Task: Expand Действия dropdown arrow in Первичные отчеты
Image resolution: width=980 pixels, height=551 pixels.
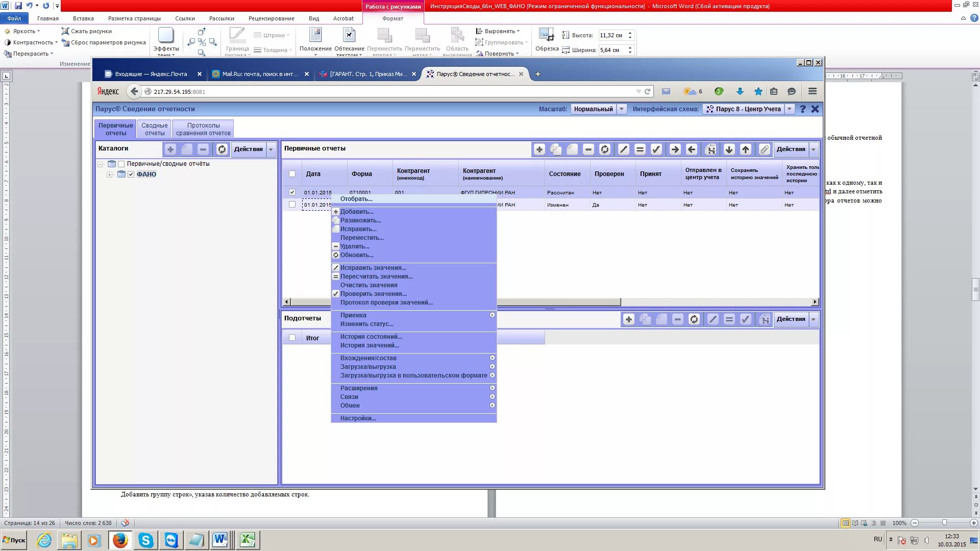Action: (814, 149)
